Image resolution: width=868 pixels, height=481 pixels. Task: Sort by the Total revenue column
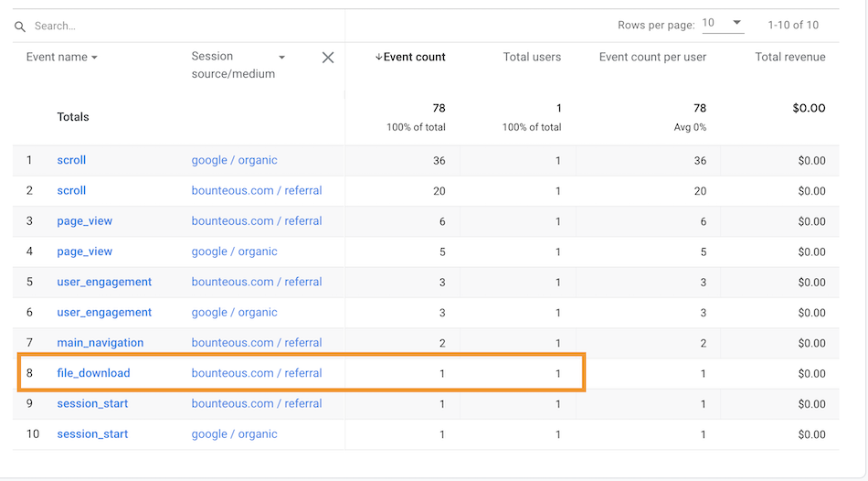tap(789, 57)
